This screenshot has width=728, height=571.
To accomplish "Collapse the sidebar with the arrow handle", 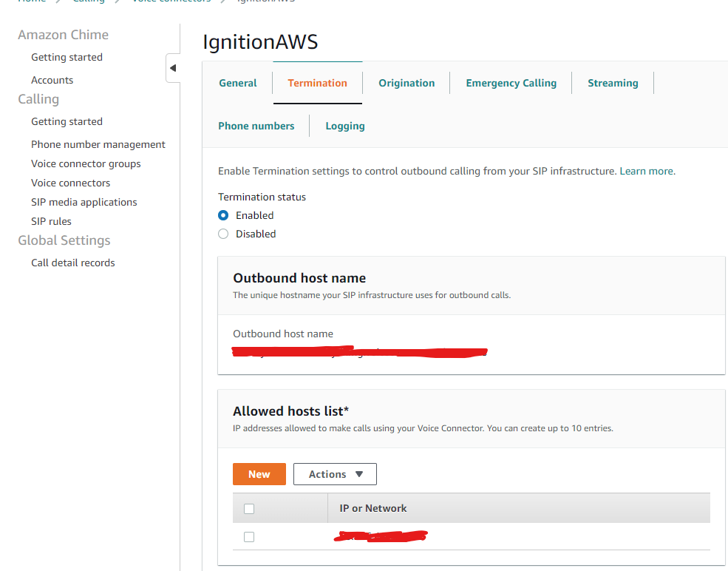I will 173,68.
